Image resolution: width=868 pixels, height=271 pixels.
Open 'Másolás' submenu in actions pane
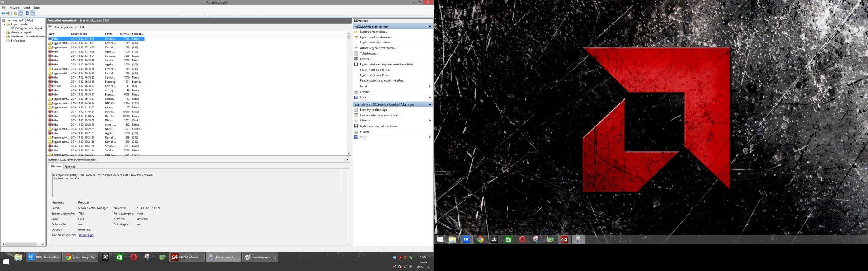392,121
